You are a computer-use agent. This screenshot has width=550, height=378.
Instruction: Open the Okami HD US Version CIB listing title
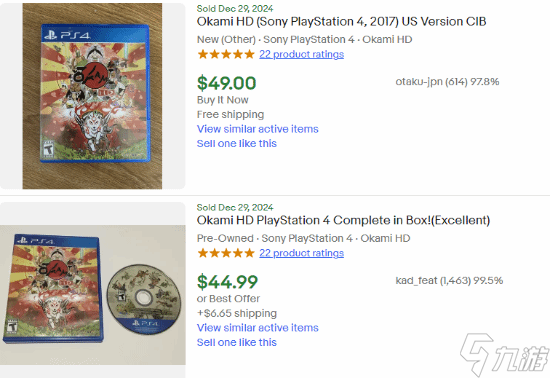341,22
